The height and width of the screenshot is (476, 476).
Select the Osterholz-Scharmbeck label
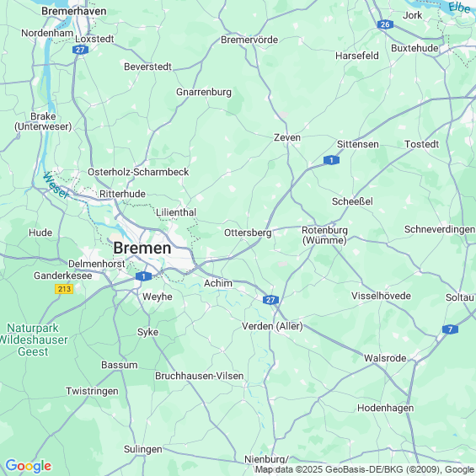[x=138, y=172]
